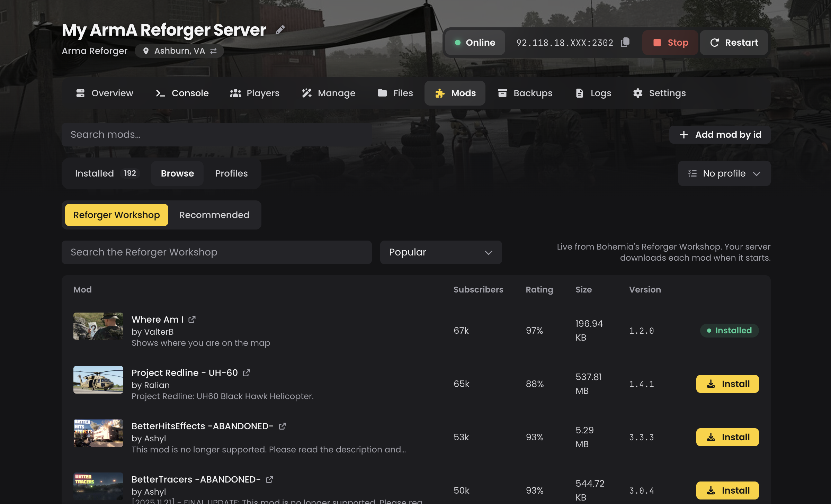Stop the server
The width and height of the screenshot is (831, 504).
click(670, 43)
